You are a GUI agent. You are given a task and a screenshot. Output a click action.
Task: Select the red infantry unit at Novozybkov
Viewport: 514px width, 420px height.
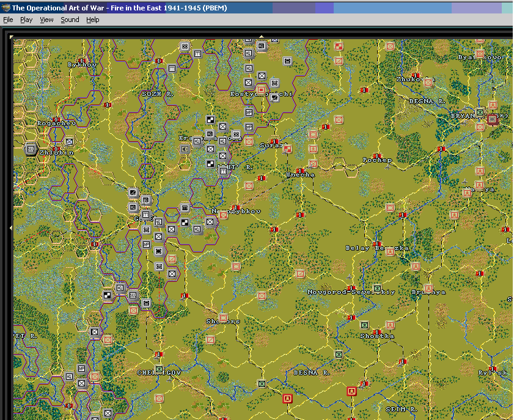[x=224, y=215]
